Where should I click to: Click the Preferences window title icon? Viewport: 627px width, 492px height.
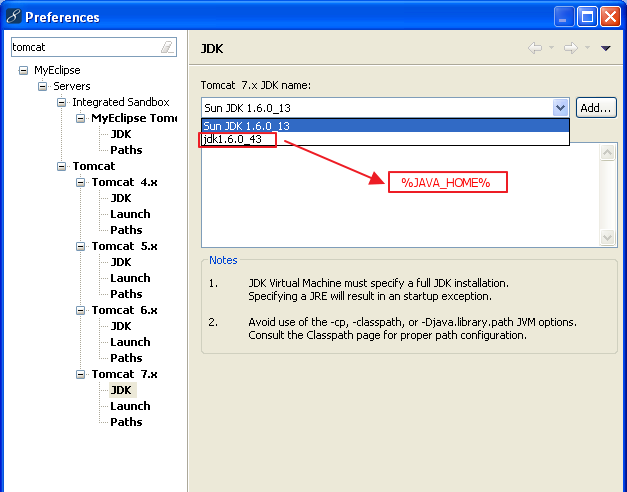pos(13,16)
